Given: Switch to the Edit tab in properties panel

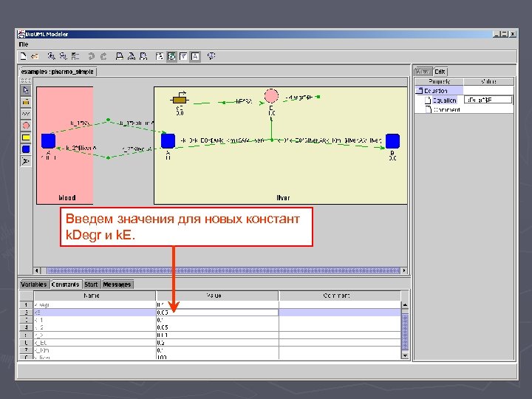Looking at the screenshot, I should 440,72.
